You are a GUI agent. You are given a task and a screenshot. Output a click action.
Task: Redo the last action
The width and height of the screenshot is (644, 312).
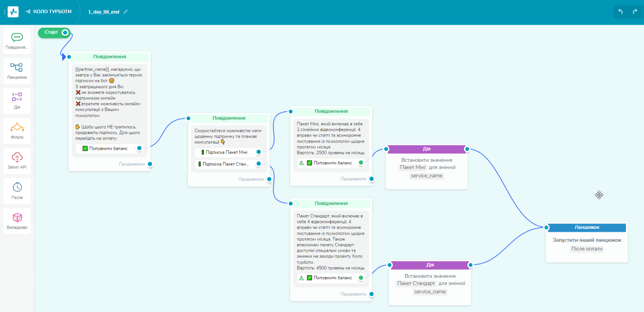tap(635, 12)
